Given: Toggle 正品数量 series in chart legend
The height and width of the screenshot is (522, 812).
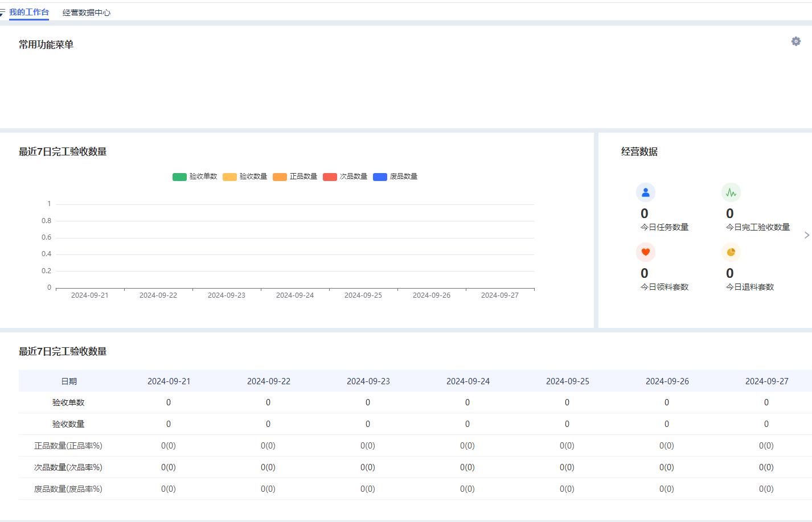Looking at the screenshot, I should [x=295, y=176].
